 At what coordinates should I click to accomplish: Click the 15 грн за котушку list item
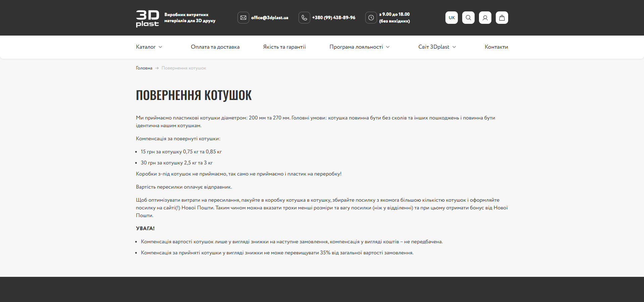point(181,152)
